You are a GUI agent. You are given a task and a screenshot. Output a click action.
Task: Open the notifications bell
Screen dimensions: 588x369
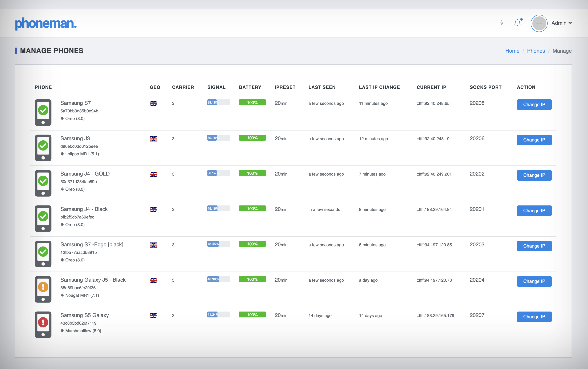point(517,23)
